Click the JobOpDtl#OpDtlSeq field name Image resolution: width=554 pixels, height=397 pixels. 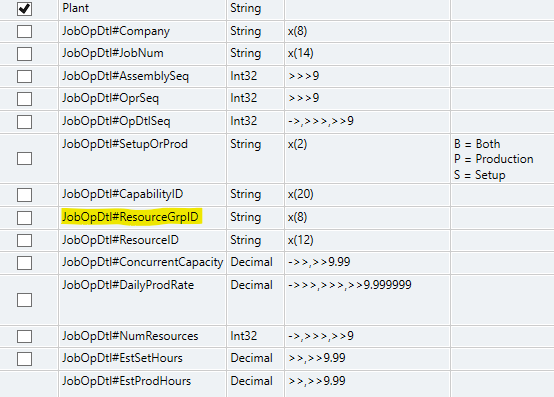[116, 121]
